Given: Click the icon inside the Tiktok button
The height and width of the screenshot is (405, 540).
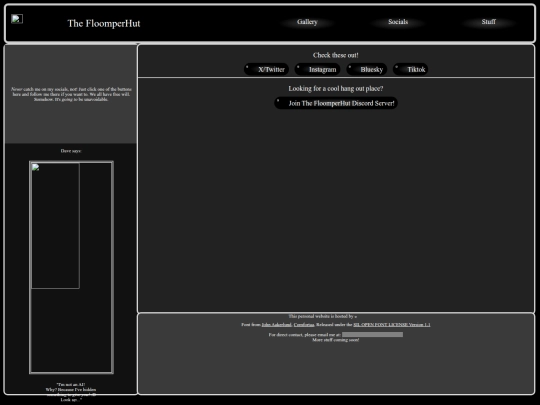Looking at the screenshot, I should click(x=397, y=67).
